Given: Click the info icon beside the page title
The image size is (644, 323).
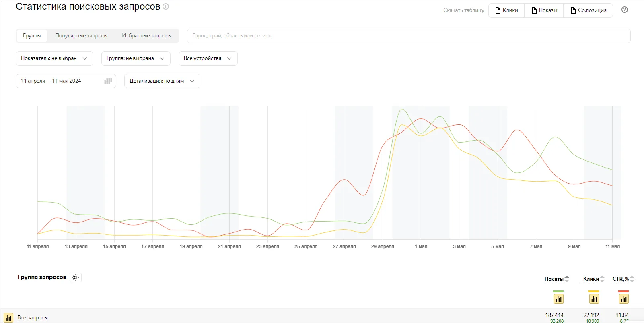Looking at the screenshot, I should [166, 6].
